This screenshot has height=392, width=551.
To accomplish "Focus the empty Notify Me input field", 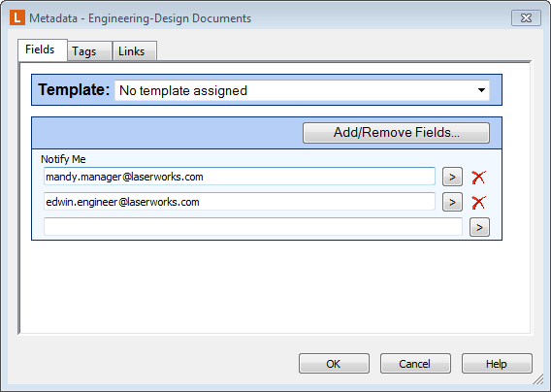I will click(253, 227).
